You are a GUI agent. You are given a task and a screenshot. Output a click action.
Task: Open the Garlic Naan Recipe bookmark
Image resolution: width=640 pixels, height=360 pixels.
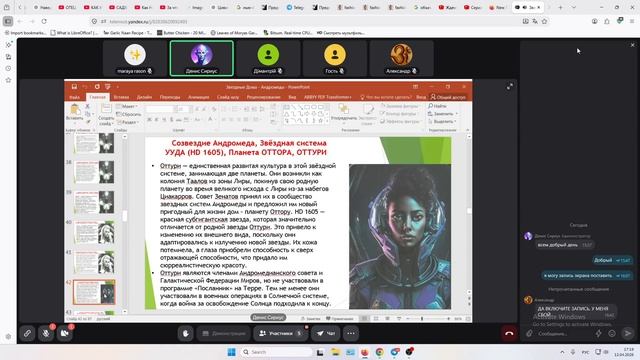(127, 33)
